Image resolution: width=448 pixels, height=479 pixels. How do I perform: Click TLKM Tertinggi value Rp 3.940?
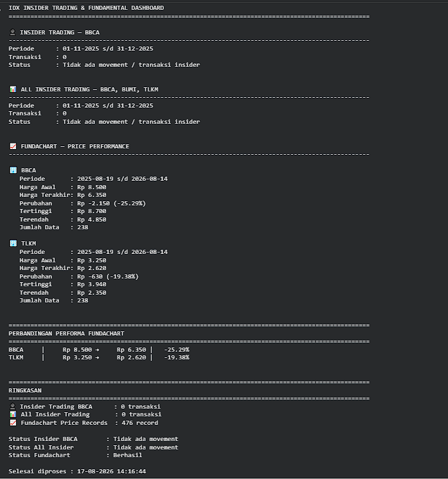pyautogui.click(x=91, y=284)
